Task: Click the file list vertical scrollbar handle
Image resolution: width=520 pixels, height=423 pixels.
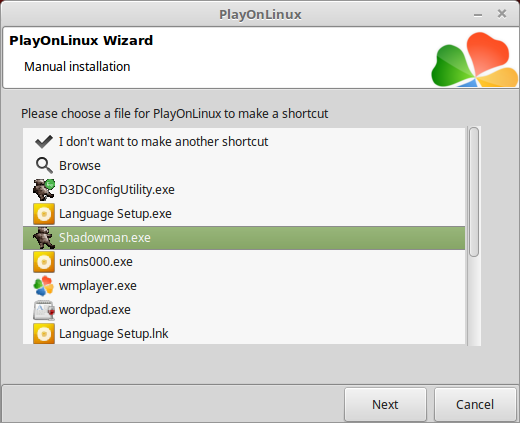Action: click(474, 192)
